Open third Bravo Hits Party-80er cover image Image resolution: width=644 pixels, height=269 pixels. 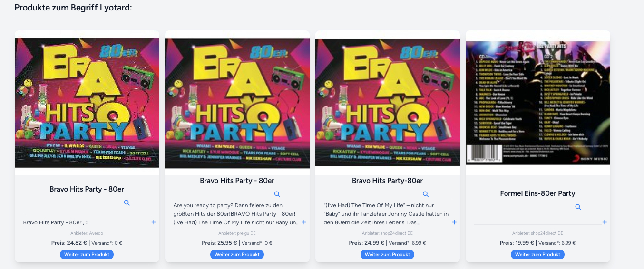[x=388, y=103]
